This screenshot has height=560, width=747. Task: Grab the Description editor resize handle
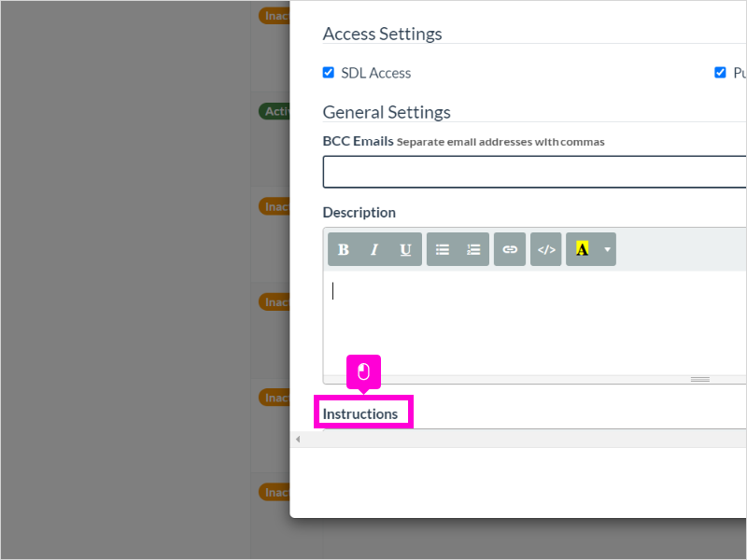699,380
